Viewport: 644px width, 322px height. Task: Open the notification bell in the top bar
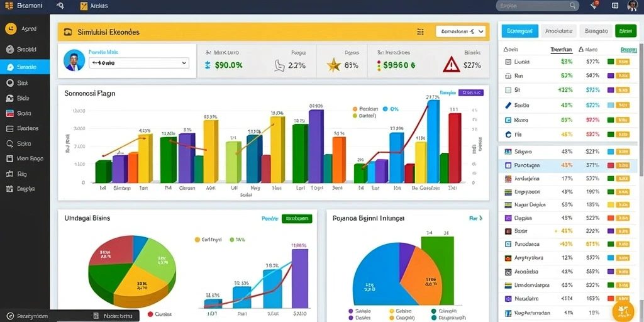pyautogui.click(x=594, y=5)
